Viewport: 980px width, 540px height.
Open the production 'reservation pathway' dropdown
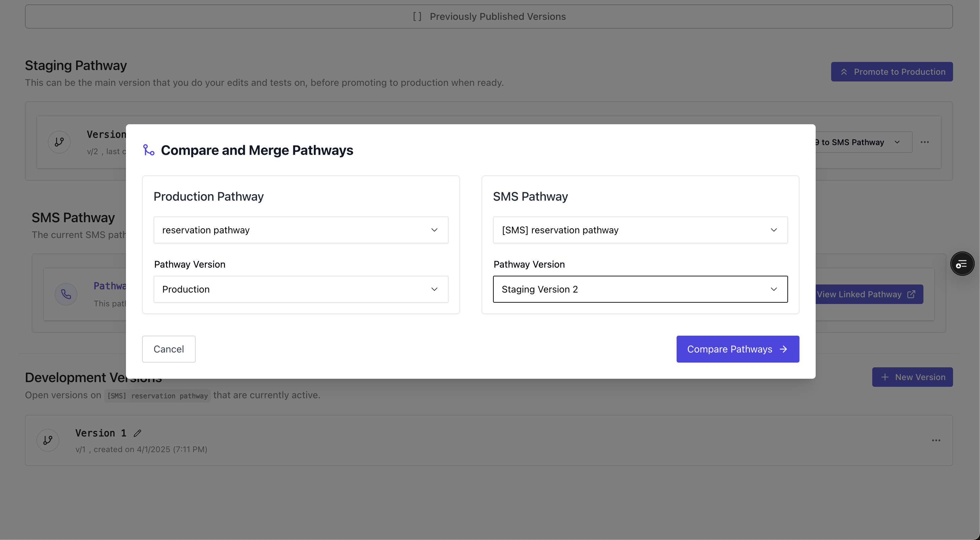click(300, 230)
